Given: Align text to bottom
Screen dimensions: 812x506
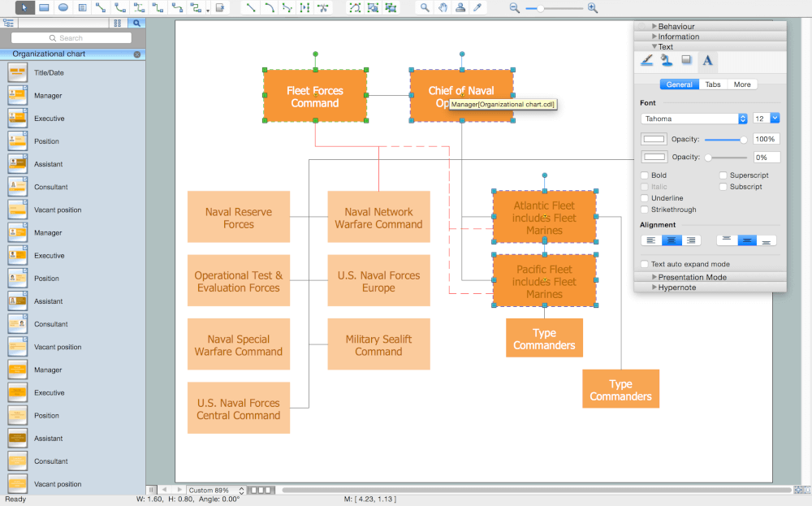Looking at the screenshot, I should 767,240.
